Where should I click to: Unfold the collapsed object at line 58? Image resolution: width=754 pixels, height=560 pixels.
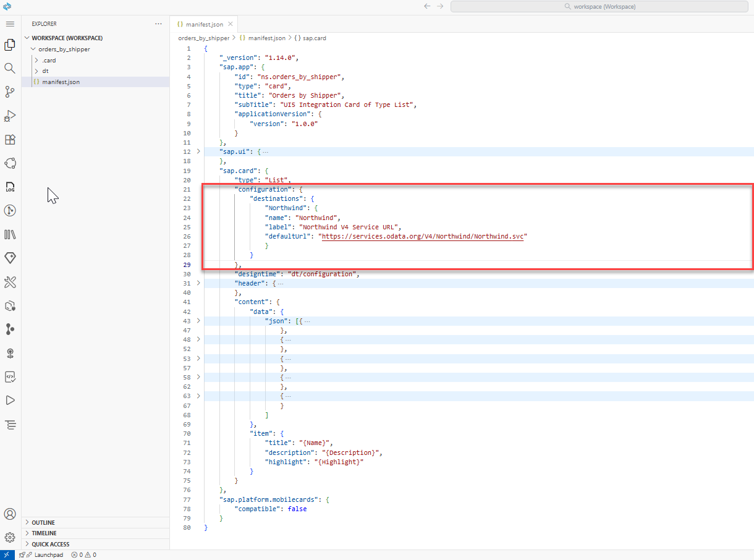point(198,377)
